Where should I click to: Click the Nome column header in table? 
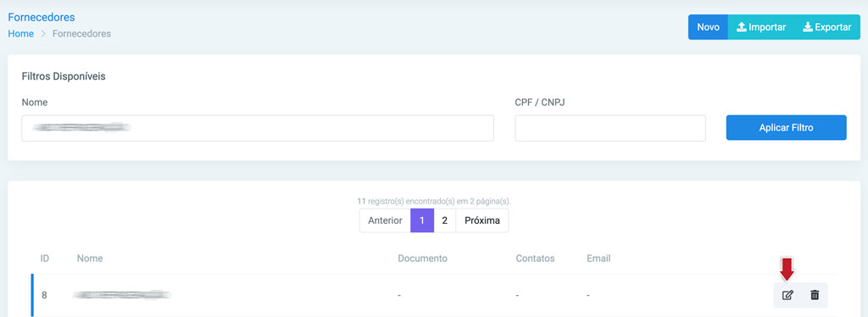coord(90,259)
